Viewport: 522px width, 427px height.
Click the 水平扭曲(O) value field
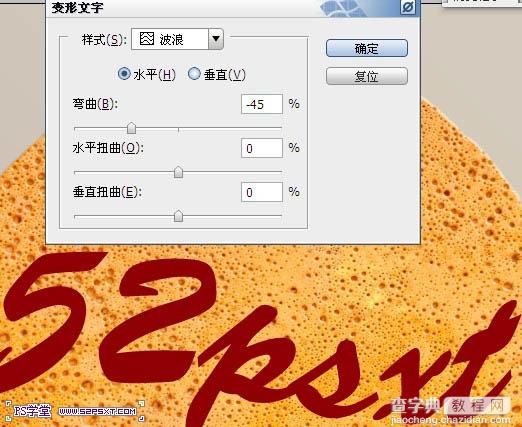coord(262,148)
